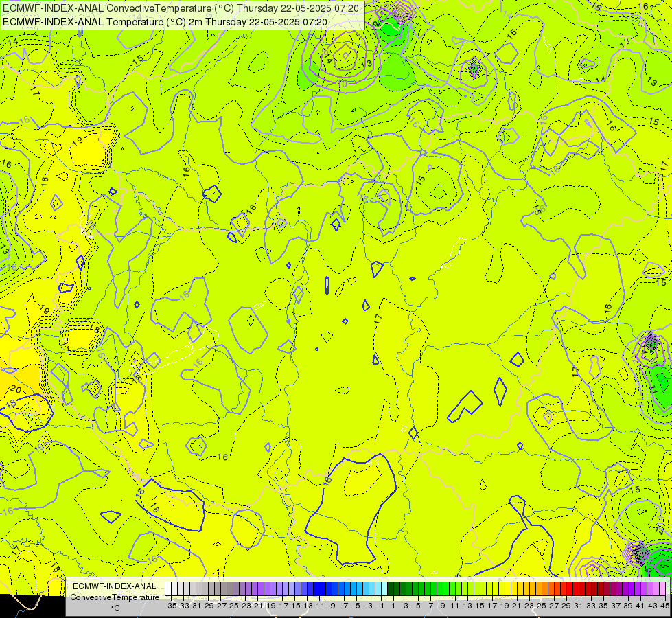Viewport: 672px width, 618px height.
Task: Click the 10 contour label on the map
Action: (343, 84)
